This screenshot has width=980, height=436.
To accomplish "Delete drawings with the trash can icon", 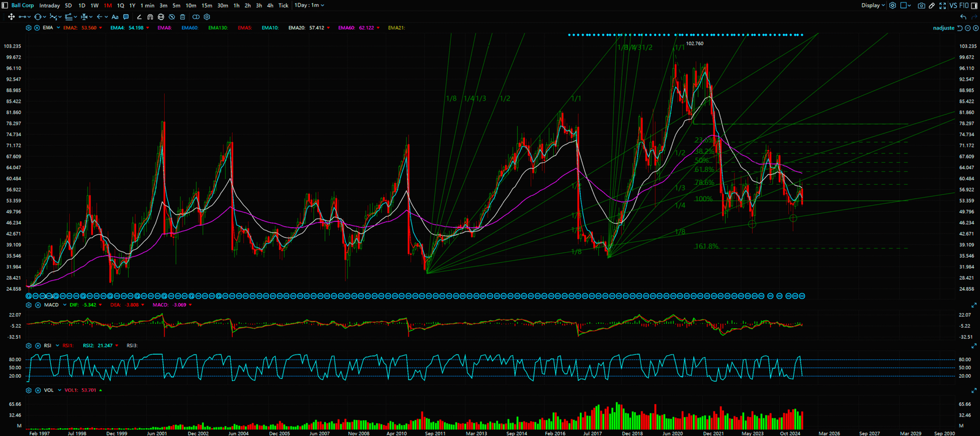I will click(183, 17).
